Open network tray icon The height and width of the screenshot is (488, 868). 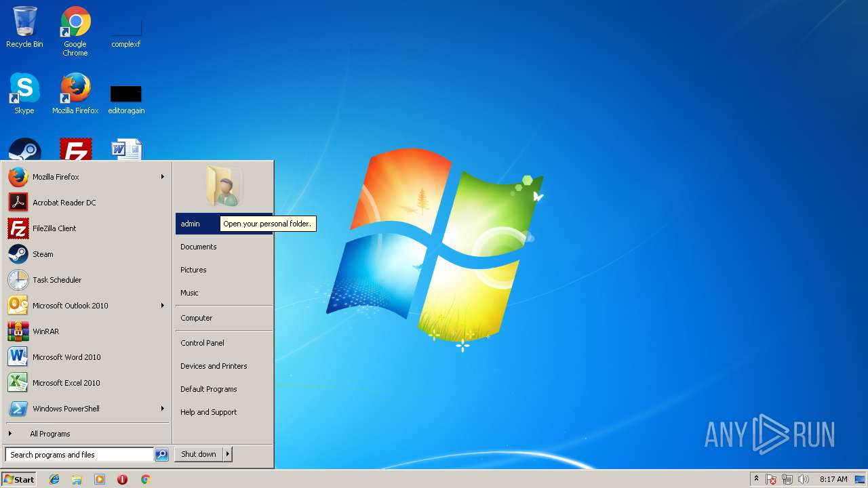click(787, 479)
